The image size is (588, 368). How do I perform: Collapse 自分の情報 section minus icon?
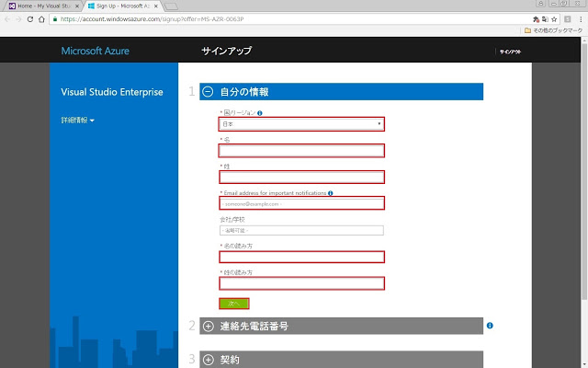(x=208, y=92)
